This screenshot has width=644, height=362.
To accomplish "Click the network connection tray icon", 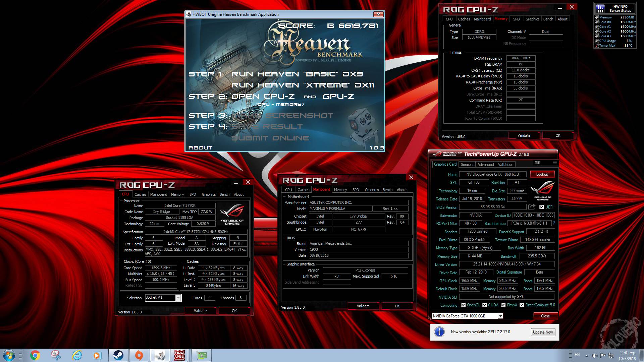I will click(x=611, y=356).
